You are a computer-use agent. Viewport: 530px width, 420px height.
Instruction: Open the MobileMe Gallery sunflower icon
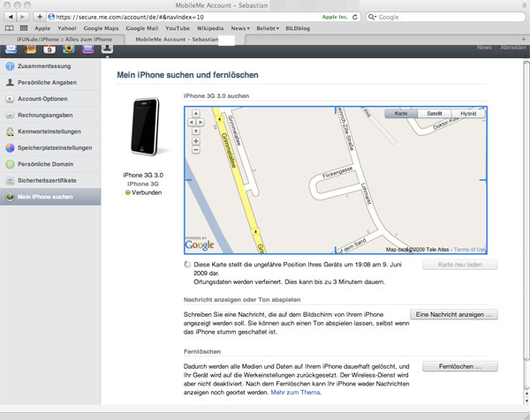coord(69,49)
